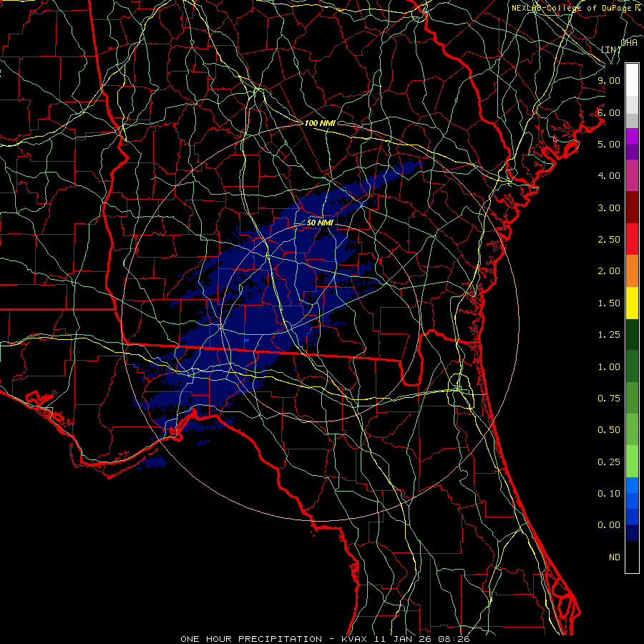Click the '5.00' scale label
The image size is (644, 644).
tap(609, 144)
